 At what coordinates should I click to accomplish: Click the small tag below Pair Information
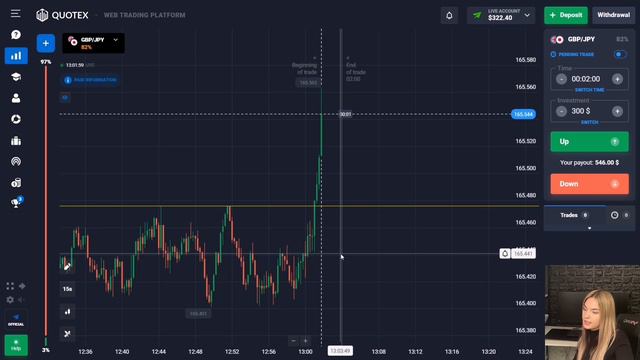click(x=65, y=98)
